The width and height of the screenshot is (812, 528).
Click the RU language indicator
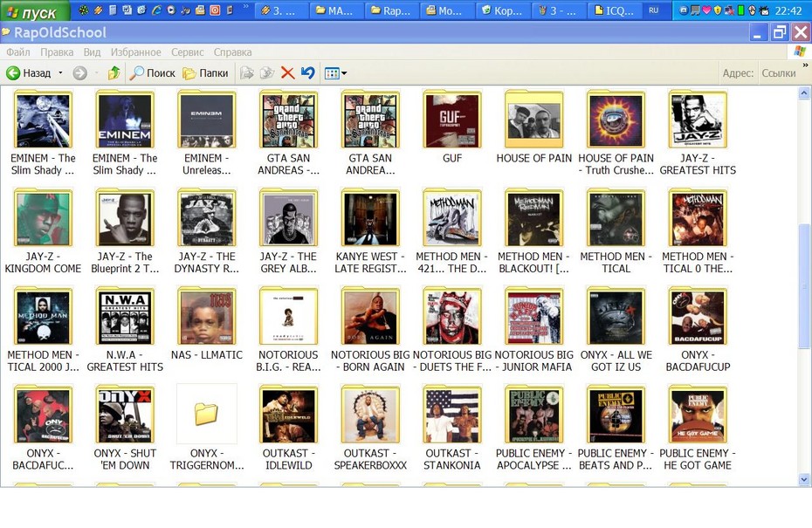[654, 10]
